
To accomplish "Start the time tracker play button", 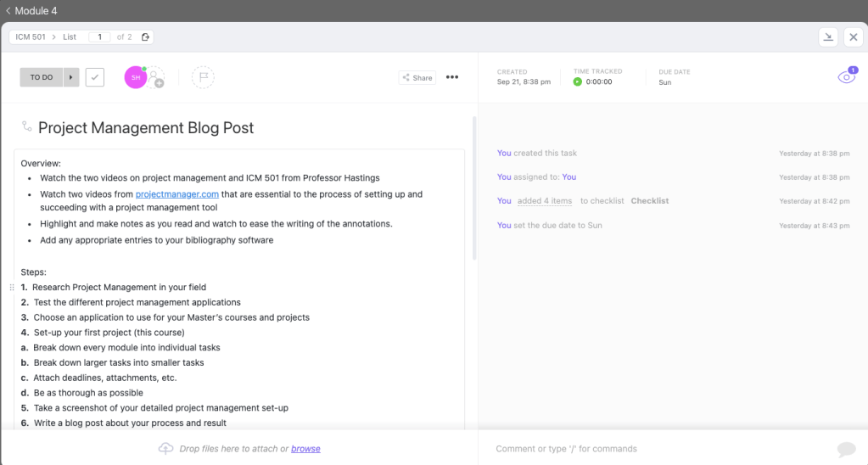I will [x=578, y=82].
